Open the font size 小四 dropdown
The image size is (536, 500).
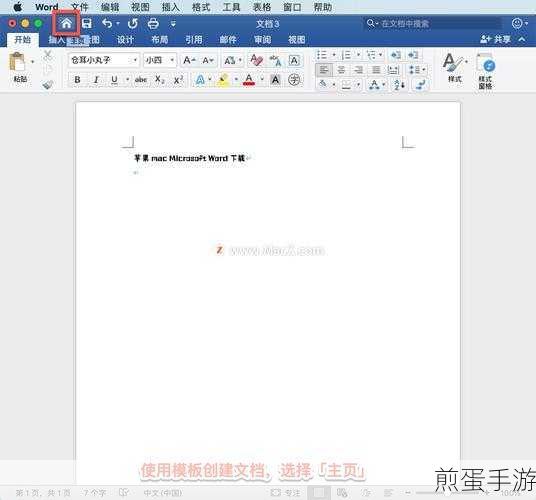(x=160, y=60)
